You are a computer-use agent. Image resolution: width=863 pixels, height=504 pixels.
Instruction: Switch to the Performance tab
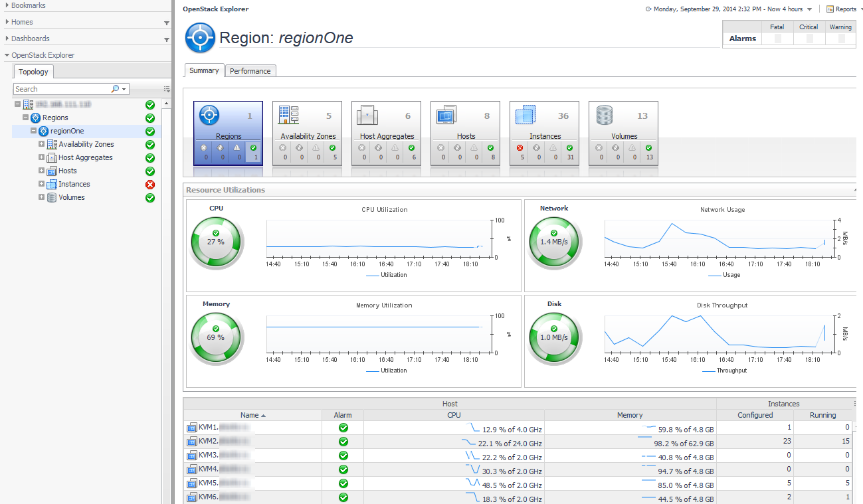250,71
